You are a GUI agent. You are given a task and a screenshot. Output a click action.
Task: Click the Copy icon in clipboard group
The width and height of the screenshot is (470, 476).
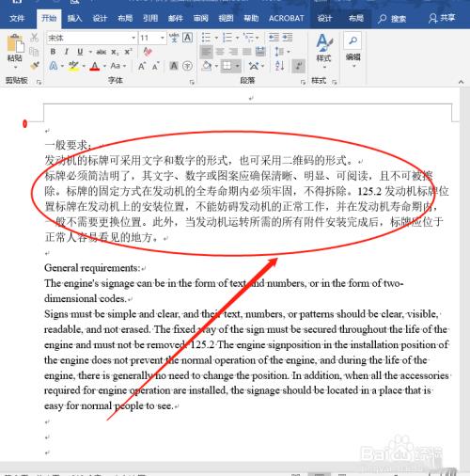point(34,51)
